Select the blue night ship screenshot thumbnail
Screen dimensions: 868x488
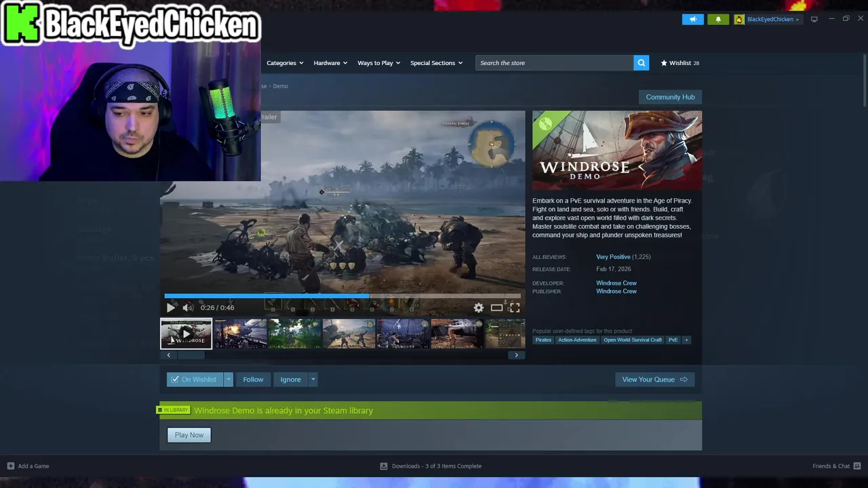pyautogui.click(x=403, y=333)
